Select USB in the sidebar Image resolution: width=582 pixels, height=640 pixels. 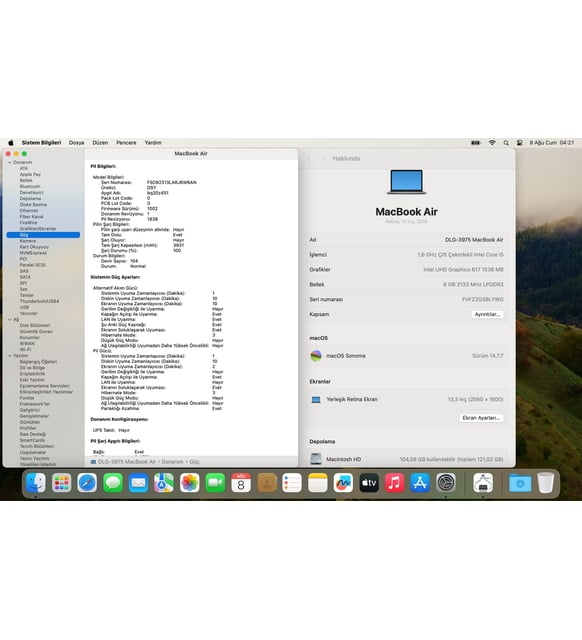tap(24, 307)
